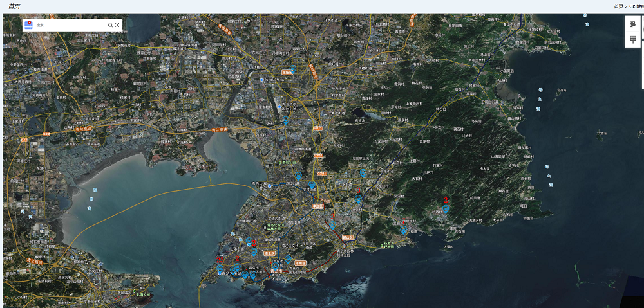Open the count 3 marker northeast of 崂山区
The image size is (644, 308).
click(x=359, y=191)
